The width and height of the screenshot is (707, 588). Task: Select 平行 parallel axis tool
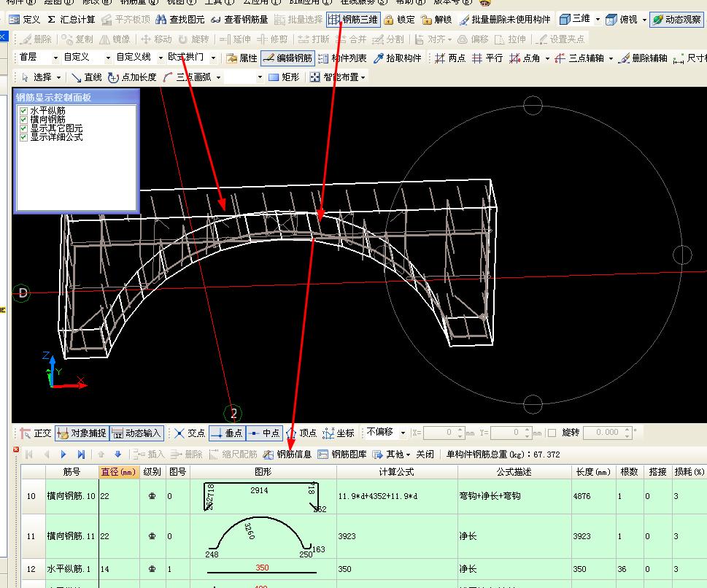point(487,58)
